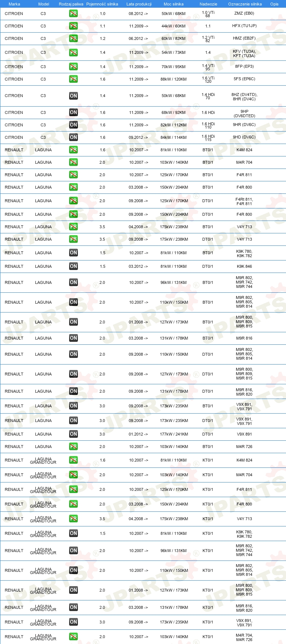Click the petrol icon in the 5FS (EP6C) row
Screen dimensions: 286x644
point(73,79)
